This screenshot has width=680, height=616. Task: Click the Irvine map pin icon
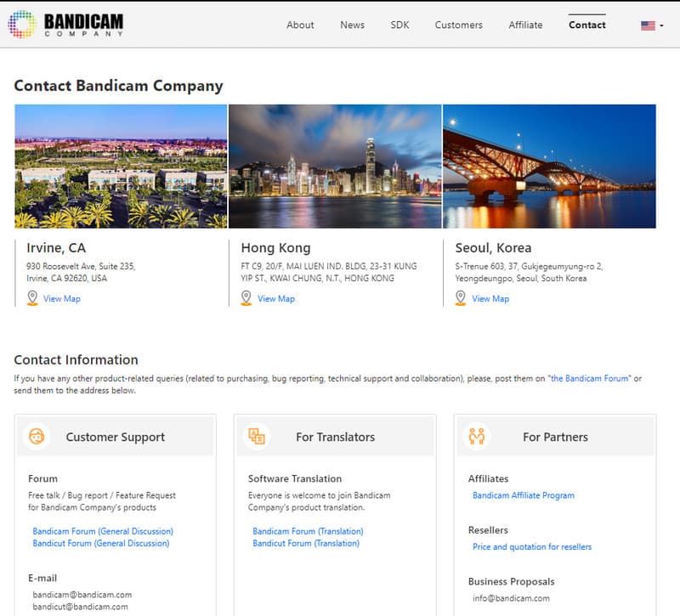[x=32, y=298]
